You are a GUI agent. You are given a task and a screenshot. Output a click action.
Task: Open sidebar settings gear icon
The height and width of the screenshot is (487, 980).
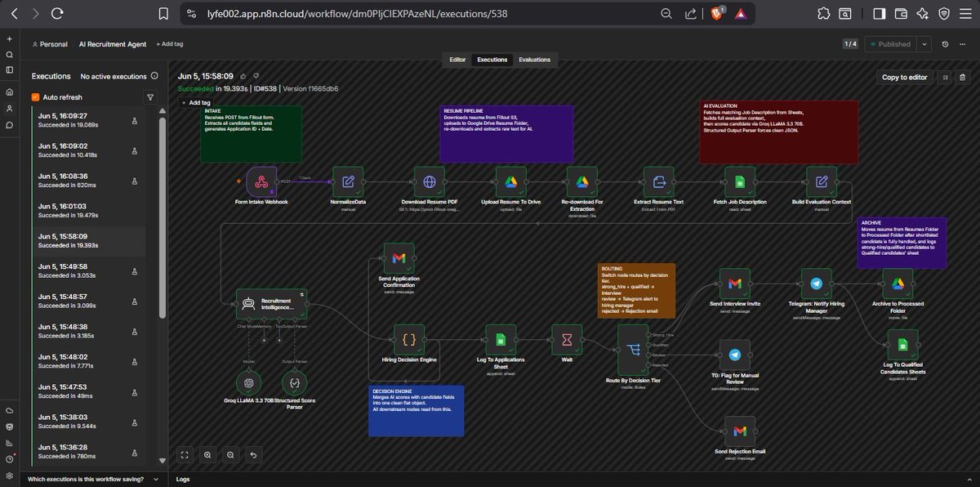[9, 476]
